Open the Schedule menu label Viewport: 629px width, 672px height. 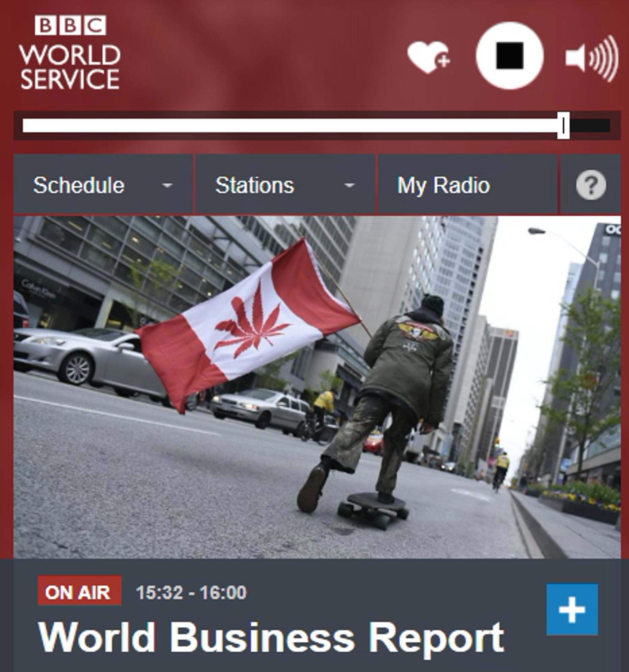click(x=79, y=185)
